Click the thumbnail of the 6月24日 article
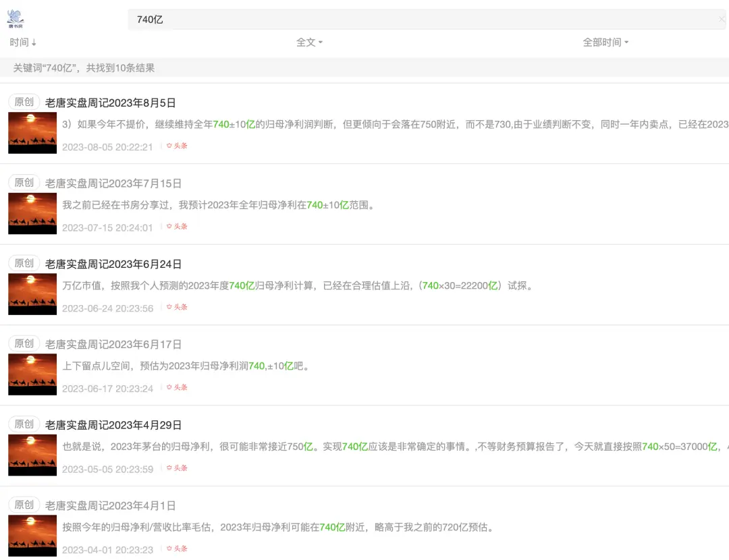 pyautogui.click(x=32, y=294)
